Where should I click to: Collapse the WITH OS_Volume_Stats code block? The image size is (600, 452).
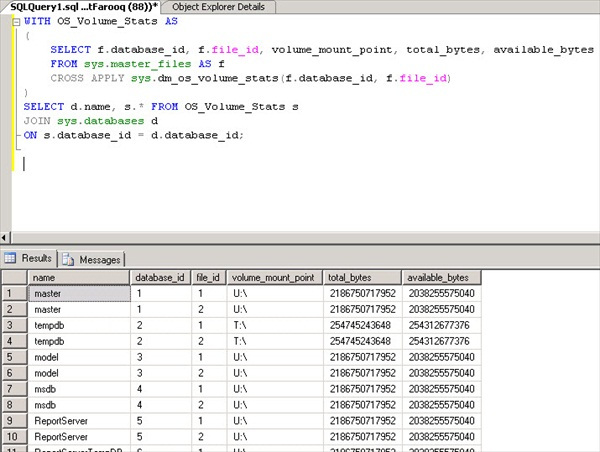click(18, 20)
